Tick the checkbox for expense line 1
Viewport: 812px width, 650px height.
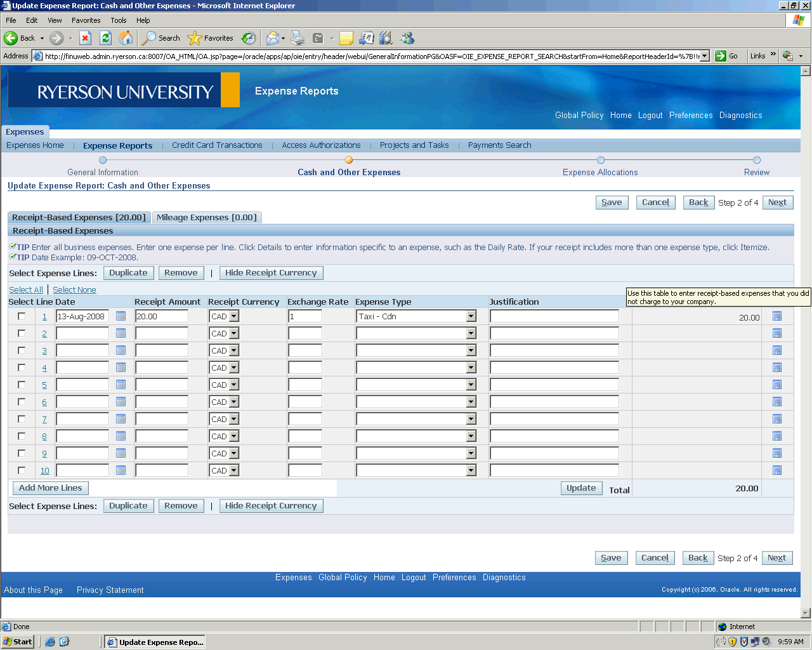[22, 316]
